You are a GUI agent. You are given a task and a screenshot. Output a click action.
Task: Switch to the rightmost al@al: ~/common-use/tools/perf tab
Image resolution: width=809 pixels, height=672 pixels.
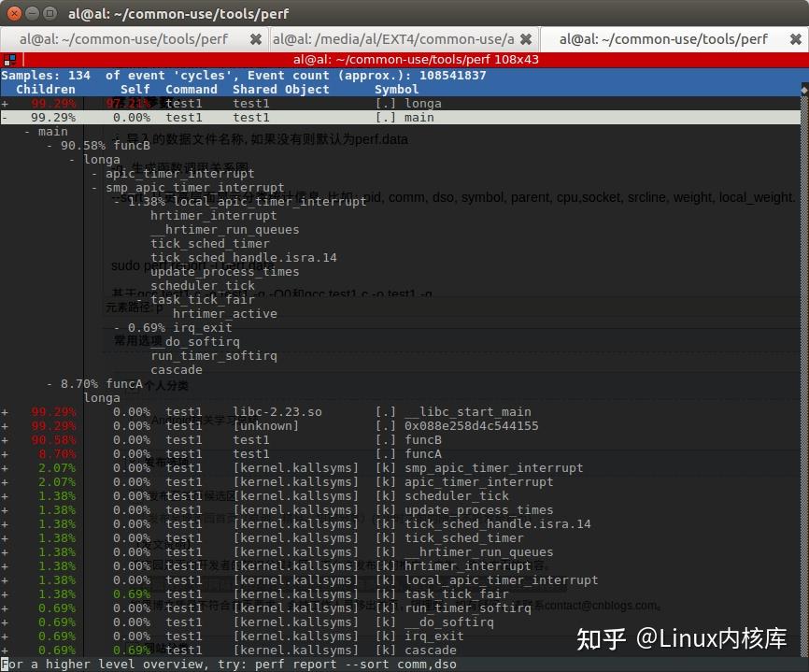pyautogui.click(x=663, y=39)
